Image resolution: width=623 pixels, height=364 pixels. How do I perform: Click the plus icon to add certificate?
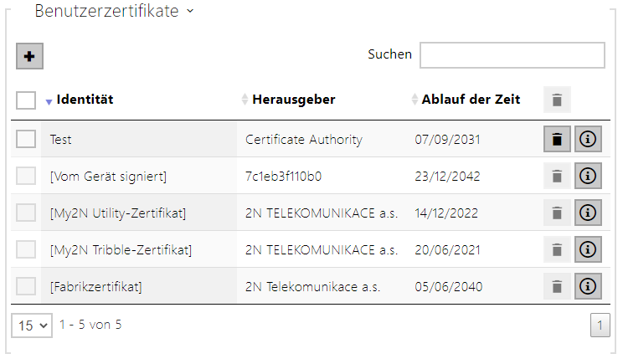[29, 56]
